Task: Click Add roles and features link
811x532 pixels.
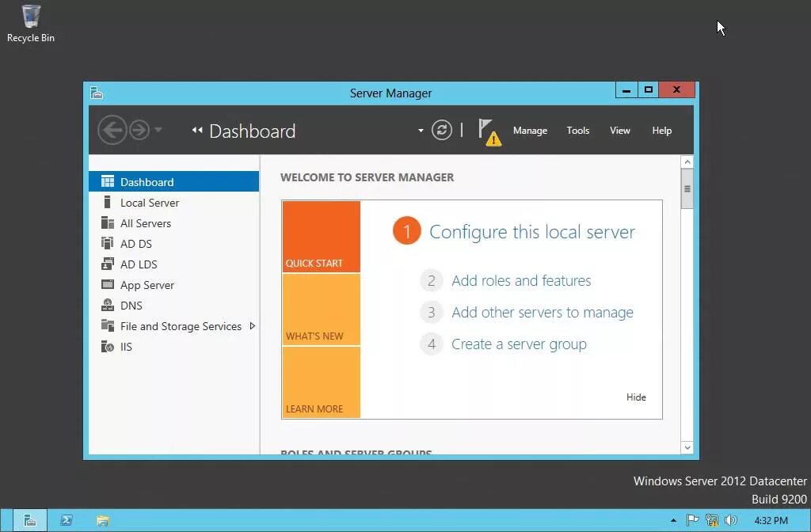Action: (x=521, y=281)
